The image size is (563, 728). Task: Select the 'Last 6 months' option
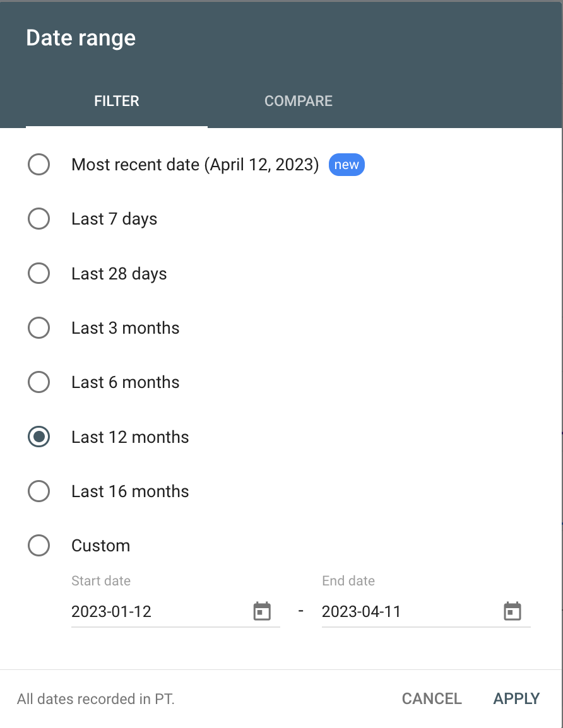[39, 382]
